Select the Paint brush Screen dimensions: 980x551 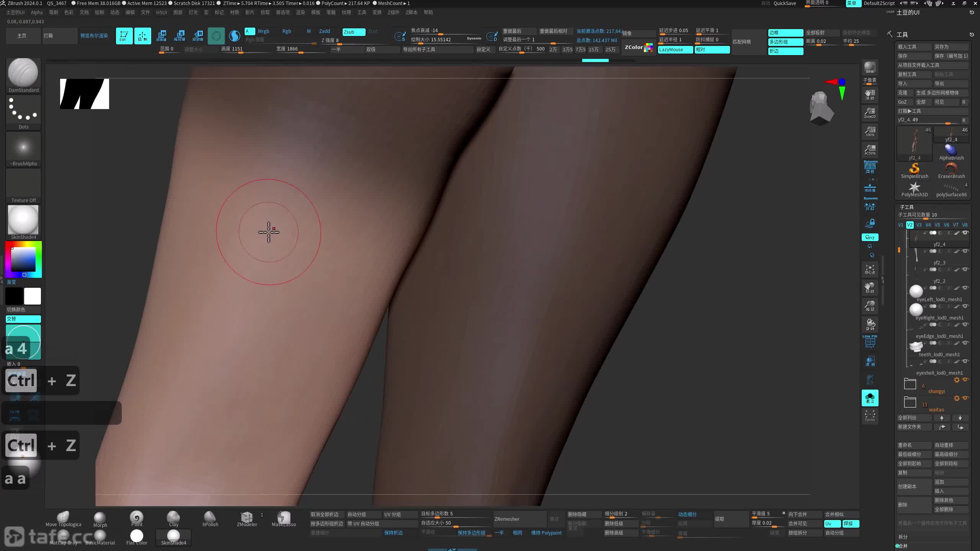137,519
